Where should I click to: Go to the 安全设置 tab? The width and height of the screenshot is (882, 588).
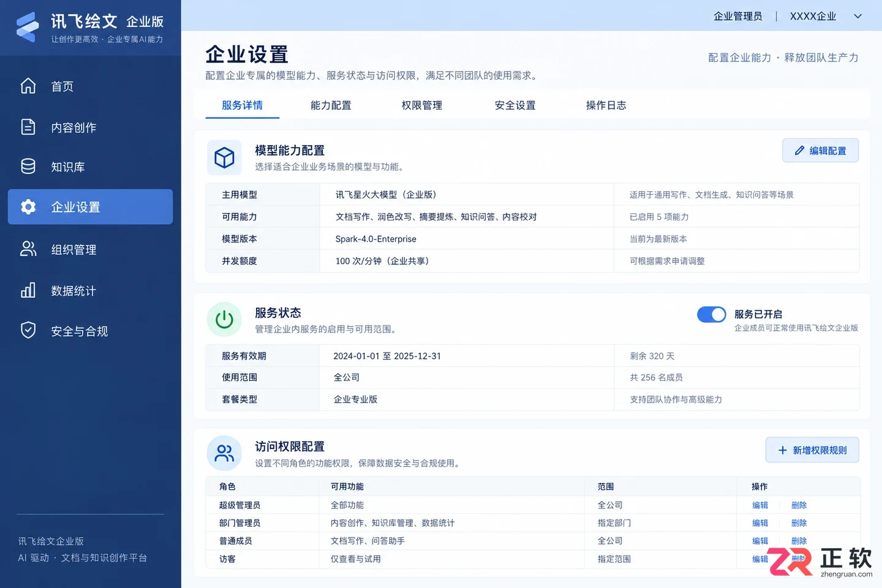(515, 105)
